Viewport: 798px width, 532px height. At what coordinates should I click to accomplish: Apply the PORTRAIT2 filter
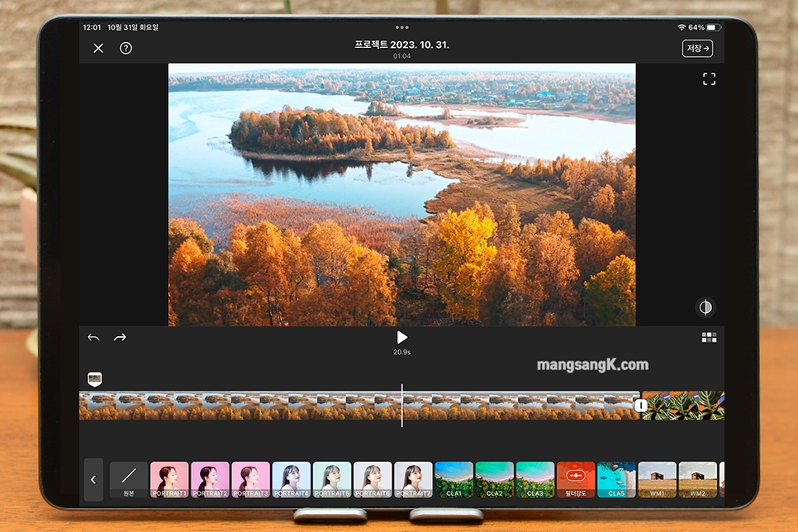[210, 480]
